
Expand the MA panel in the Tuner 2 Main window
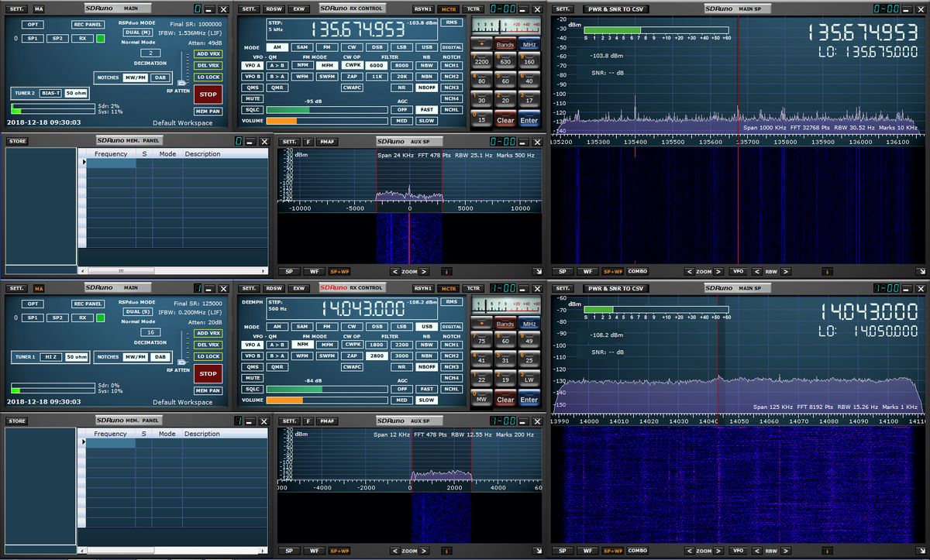click(x=39, y=9)
